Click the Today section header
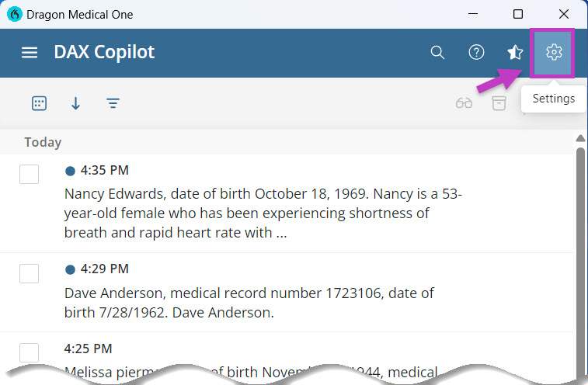This screenshot has height=385, width=588. click(43, 143)
